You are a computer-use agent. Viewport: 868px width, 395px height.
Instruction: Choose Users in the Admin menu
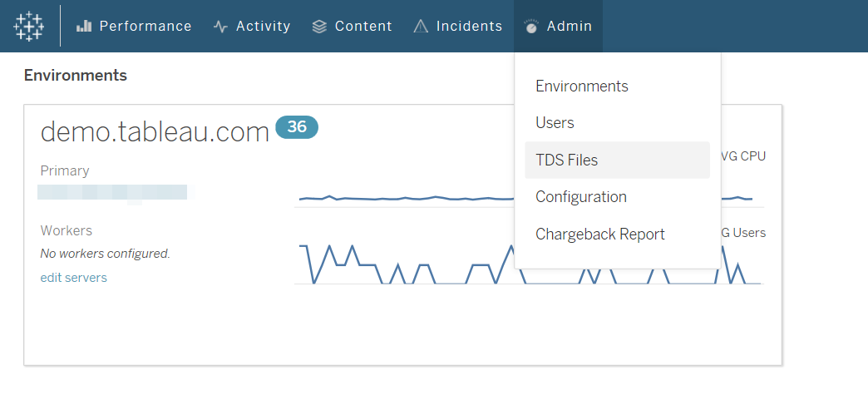click(x=617, y=123)
